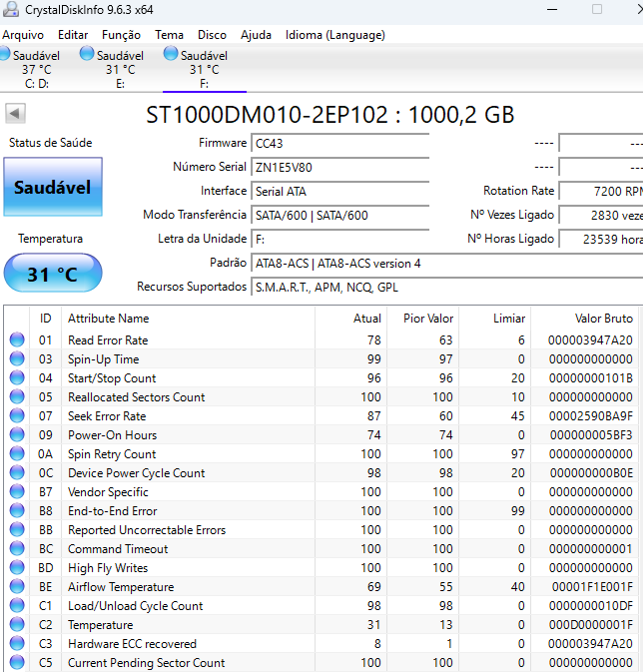Viewport: 643px width, 672px height.
Task: Click the Limiar column header
Action: (x=495, y=318)
